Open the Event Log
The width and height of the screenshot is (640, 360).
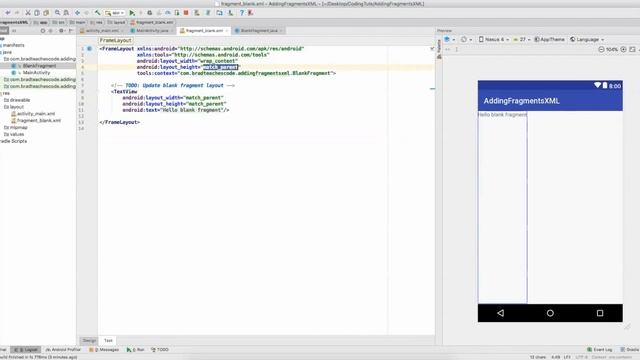click(x=599, y=350)
